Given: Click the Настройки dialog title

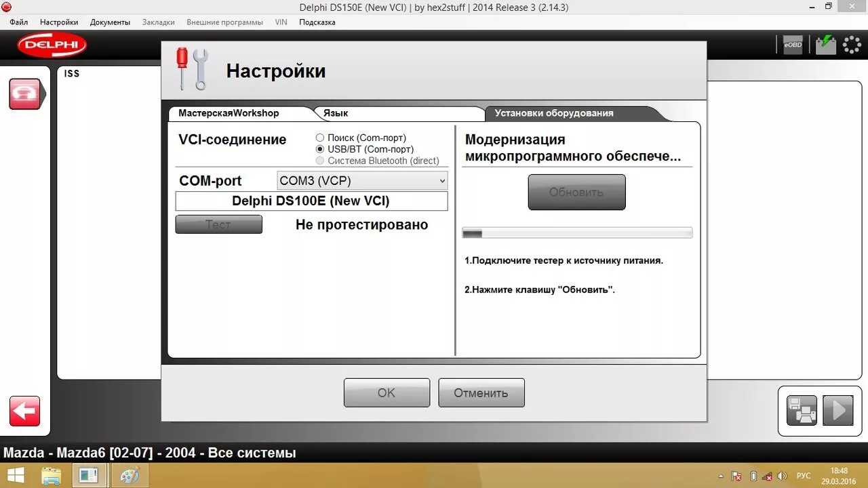Looking at the screenshot, I should tap(276, 71).
